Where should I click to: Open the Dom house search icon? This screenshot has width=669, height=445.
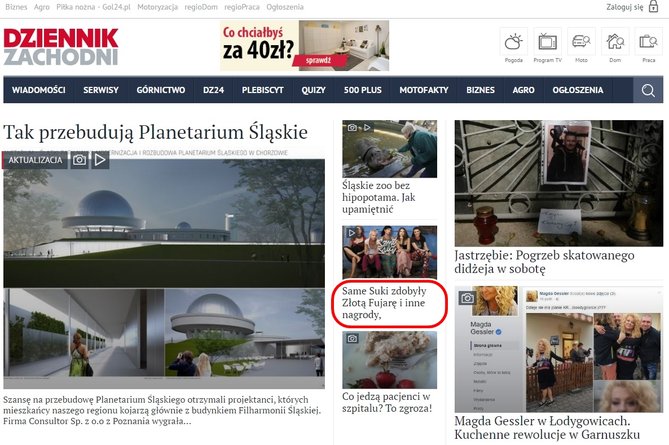pyautogui.click(x=615, y=42)
